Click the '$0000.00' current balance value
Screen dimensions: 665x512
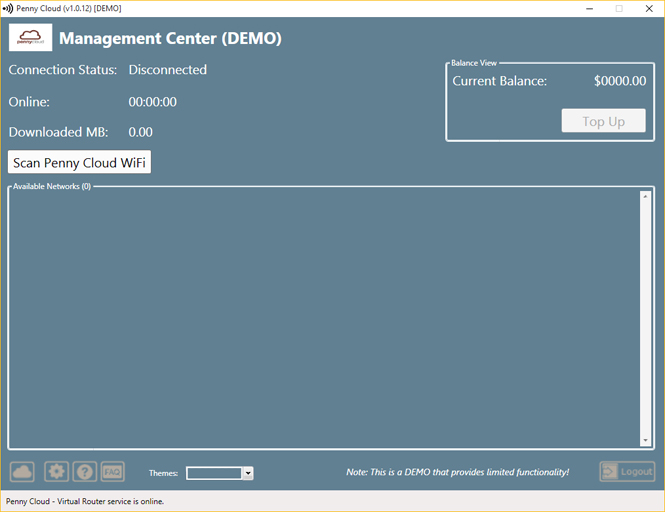tap(620, 81)
